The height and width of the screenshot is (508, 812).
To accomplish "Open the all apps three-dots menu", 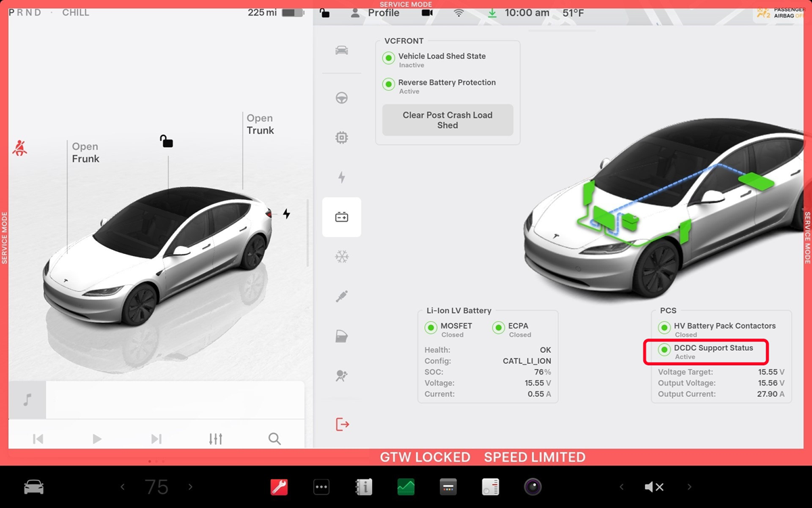I will [x=321, y=487].
